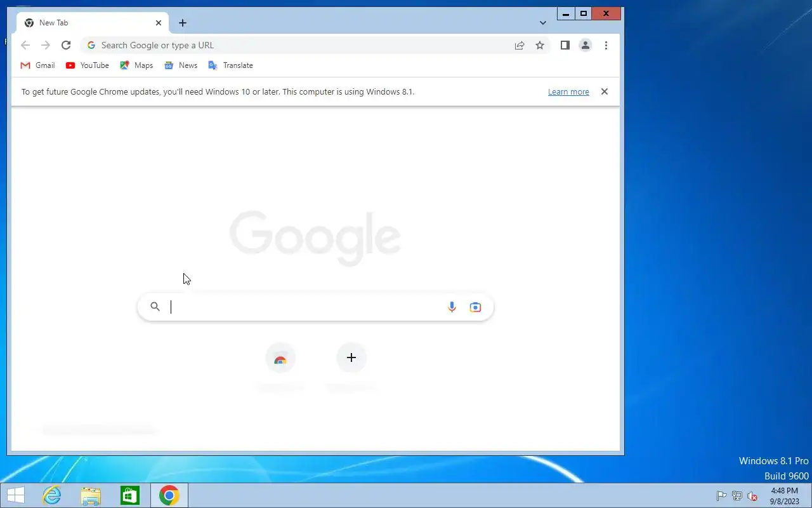The width and height of the screenshot is (812, 508).
Task: Select the New Tab tab
Action: [93, 23]
